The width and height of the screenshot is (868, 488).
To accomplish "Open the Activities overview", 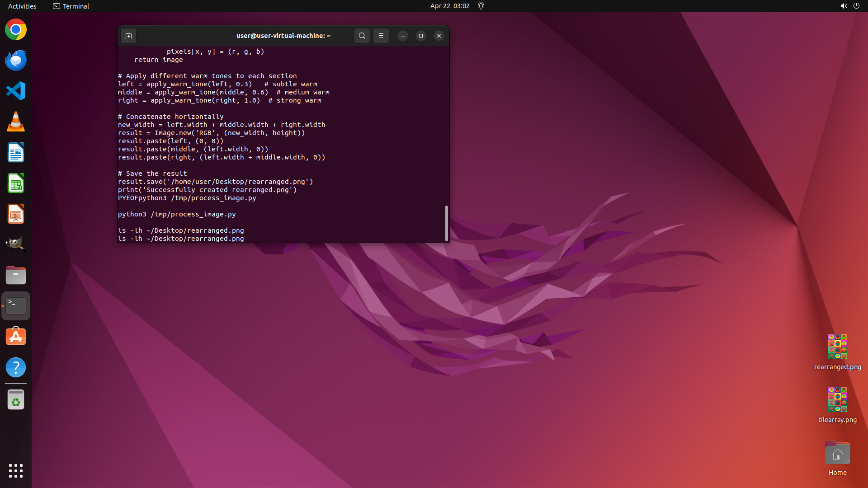I will (22, 6).
